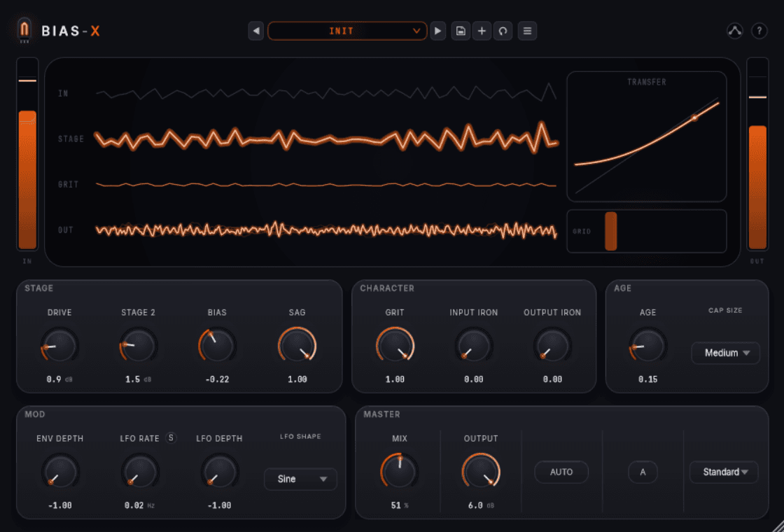This screenshot has width=784, height=532.
Task: Click the node graph icon near help
Action: (x=734, y=31)
